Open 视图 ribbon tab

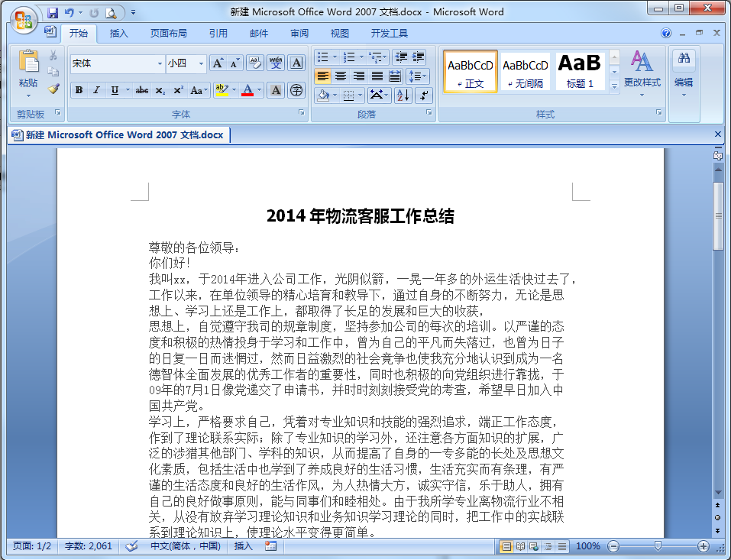point(340,33)
